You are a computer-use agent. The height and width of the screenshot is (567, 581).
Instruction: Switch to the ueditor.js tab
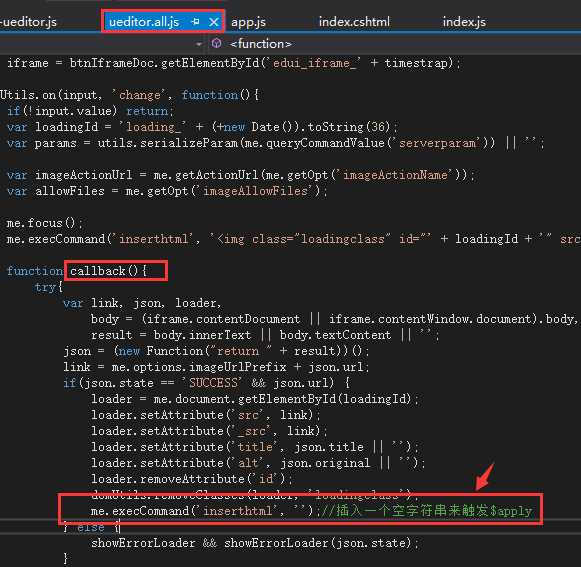point(29,21)
